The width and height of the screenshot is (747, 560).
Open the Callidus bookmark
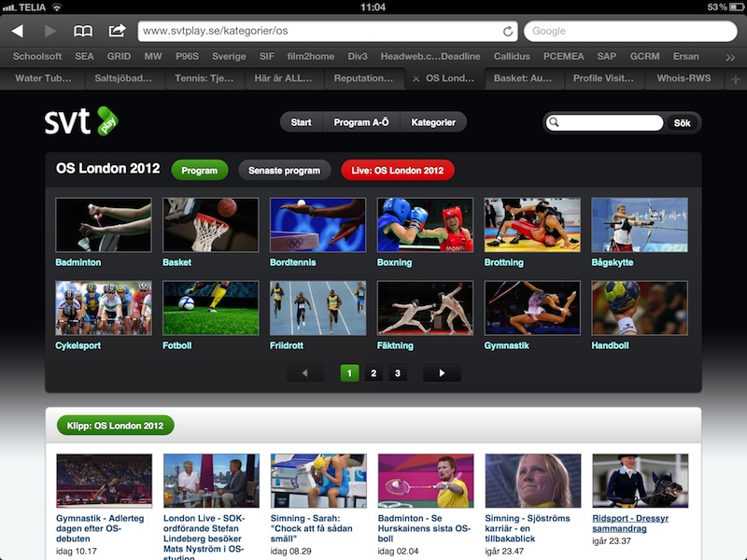coord(512,56)
